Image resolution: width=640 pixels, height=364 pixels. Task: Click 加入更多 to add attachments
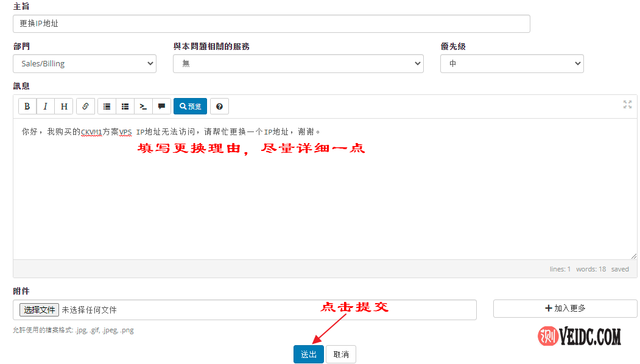tap(565, 309)
